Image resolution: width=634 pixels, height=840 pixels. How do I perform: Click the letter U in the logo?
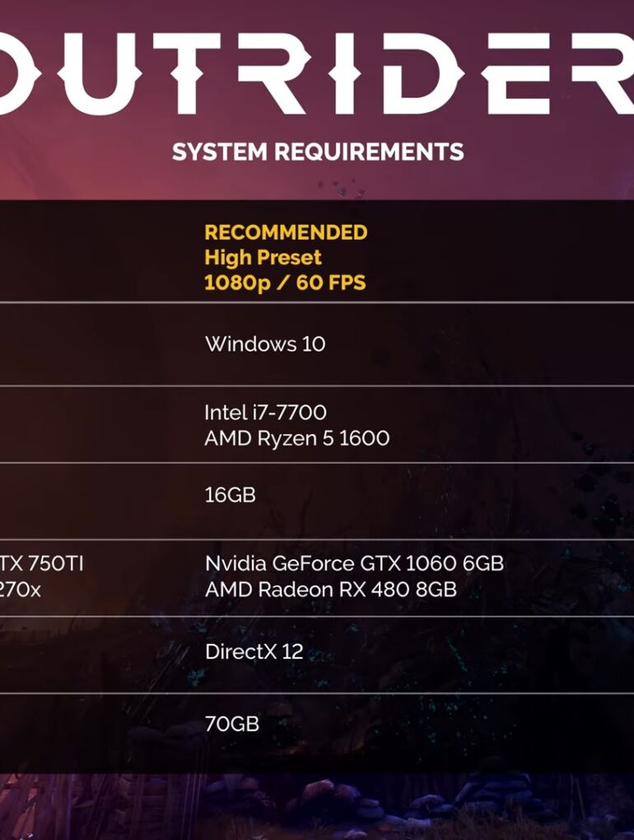point(100,74)
